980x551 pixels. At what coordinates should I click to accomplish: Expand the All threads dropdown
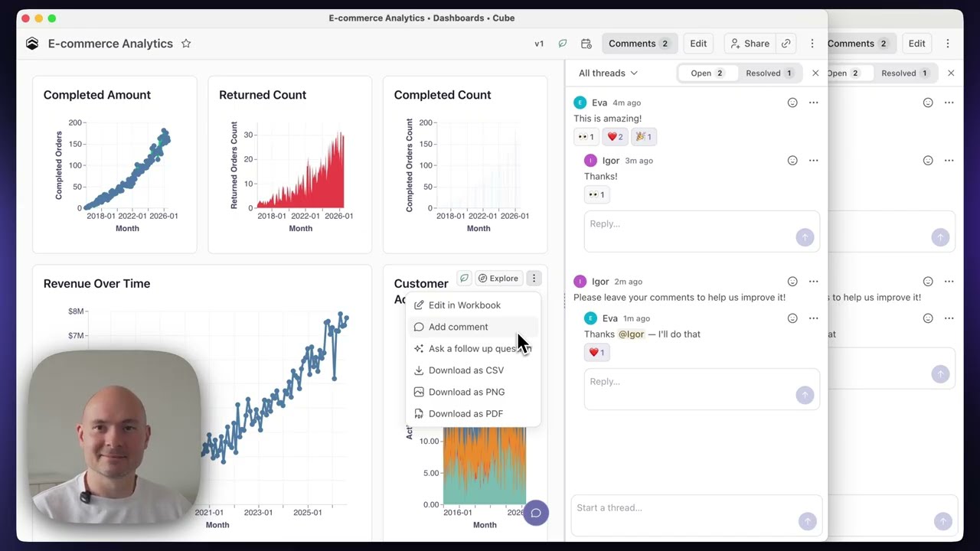tap(608, 73)
